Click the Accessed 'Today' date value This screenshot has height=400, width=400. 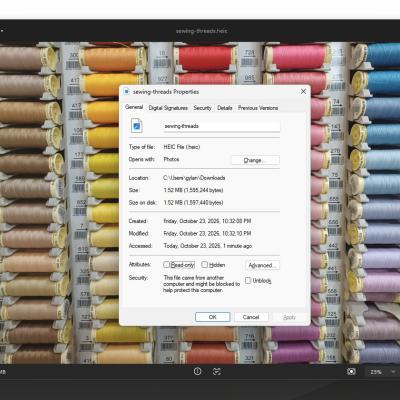coord(208,246)
